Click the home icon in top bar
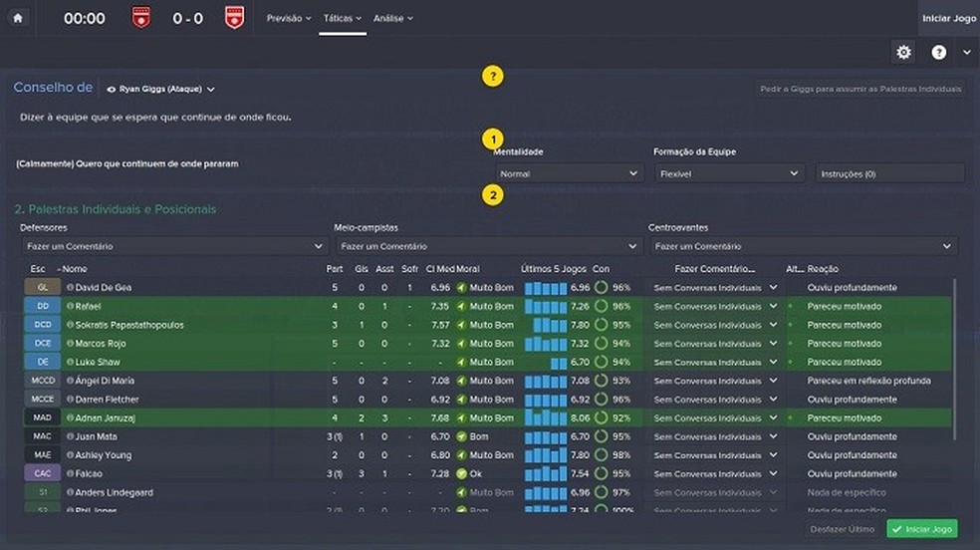 coord(17,18)
